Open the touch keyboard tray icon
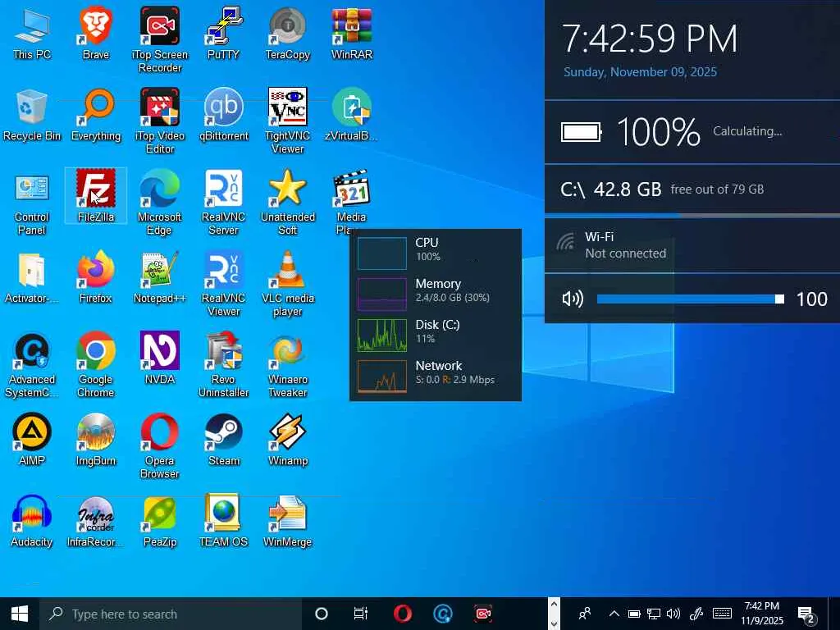This screenshot has height=630, width=840. click(722, 614)
